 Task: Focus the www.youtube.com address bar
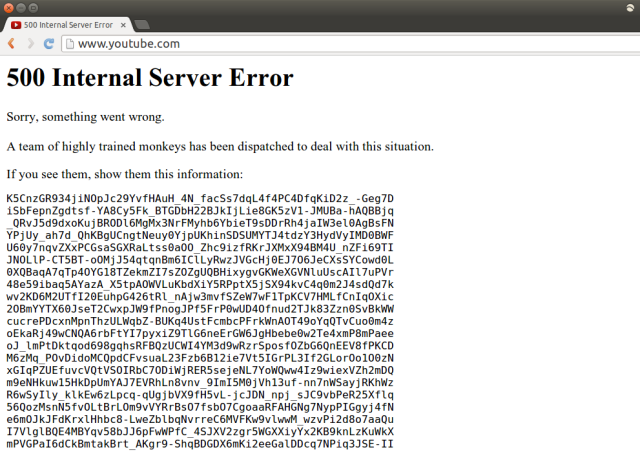point(351,44)
